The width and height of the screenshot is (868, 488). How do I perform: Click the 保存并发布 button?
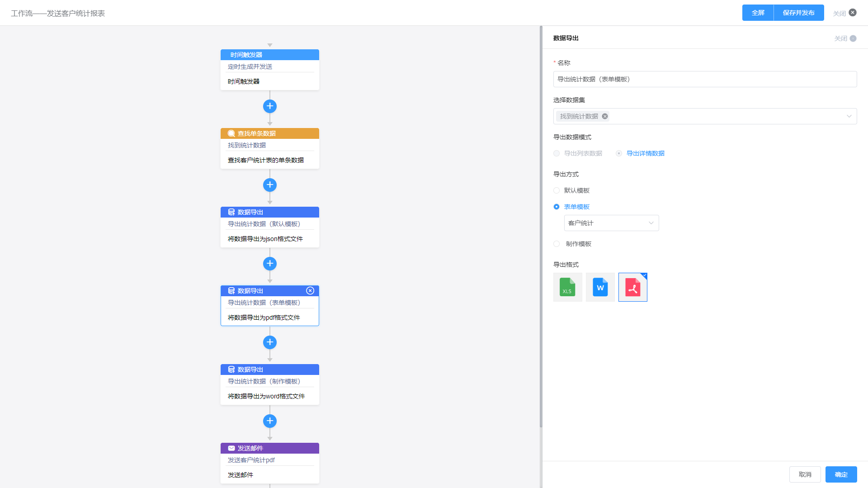point(799,13)
